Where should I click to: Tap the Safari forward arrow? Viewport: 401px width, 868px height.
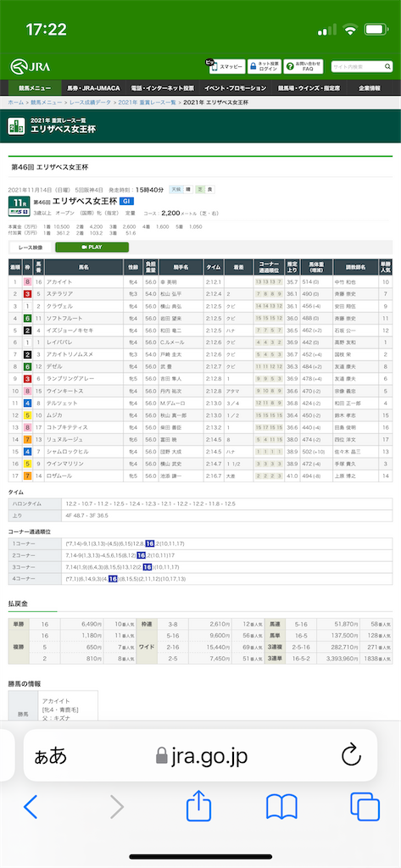pyautogui.click(x=116, y=807)
